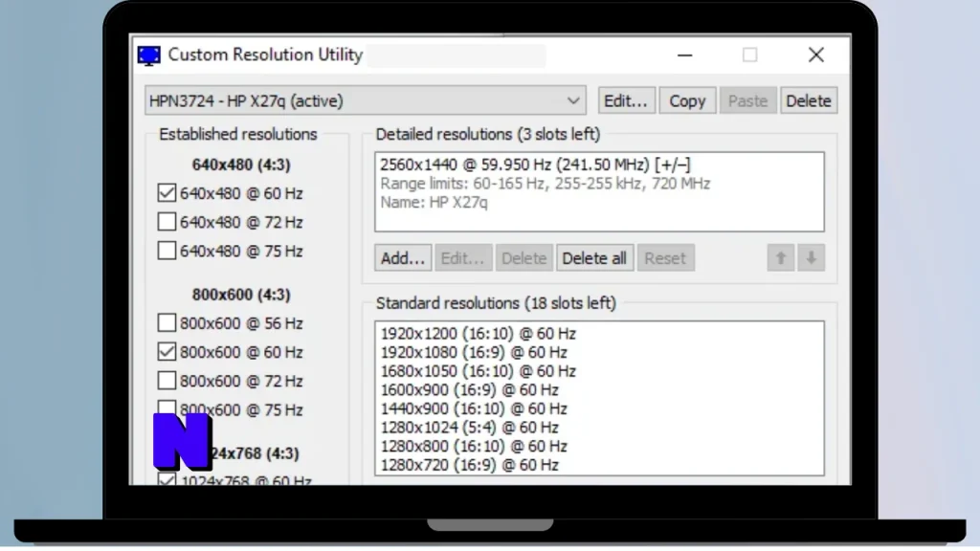Select 1280x1024 (5:4) @ 60 Hz

469,428
